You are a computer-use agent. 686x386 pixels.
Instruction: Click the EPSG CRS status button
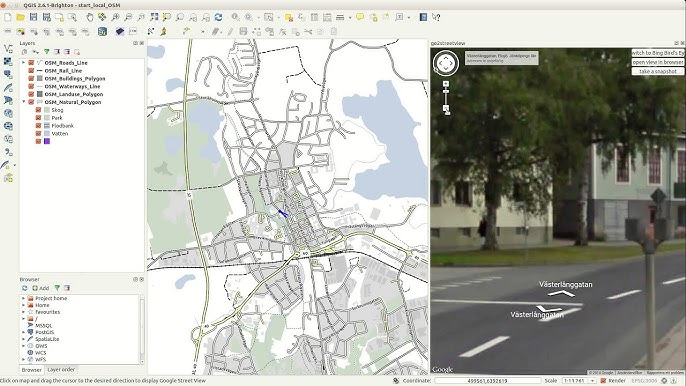coord(645,381)
